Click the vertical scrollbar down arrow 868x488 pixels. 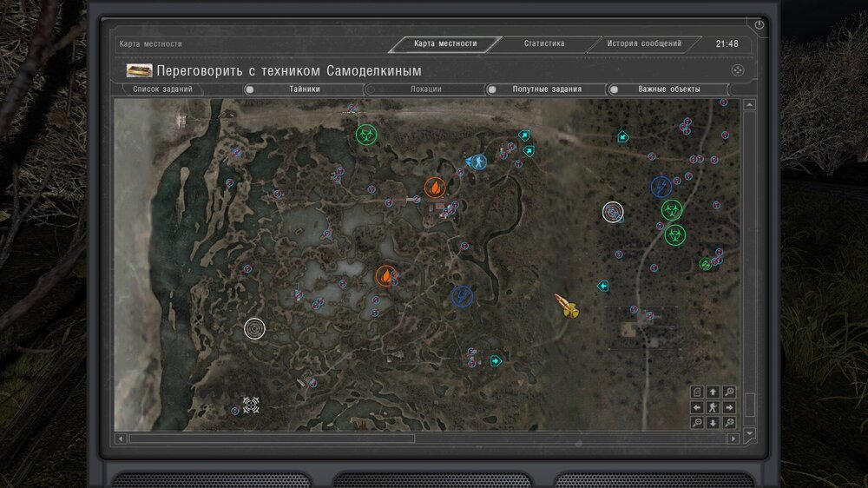750,433
